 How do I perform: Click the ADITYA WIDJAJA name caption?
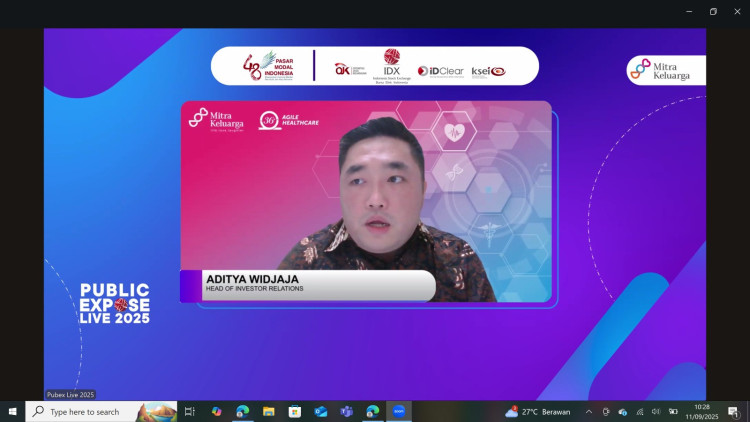[x=252, y=279]
